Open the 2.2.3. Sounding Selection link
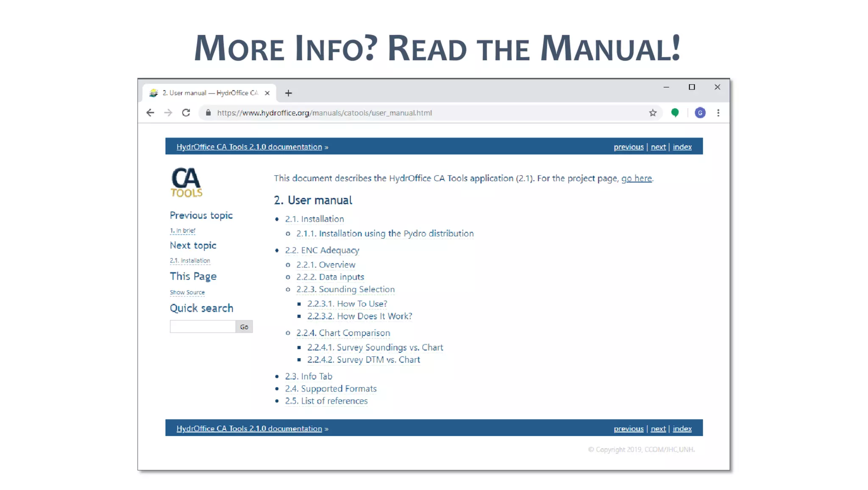Image resolution: width=868 pixels, height=490 pixels. [x=345, y=289]
